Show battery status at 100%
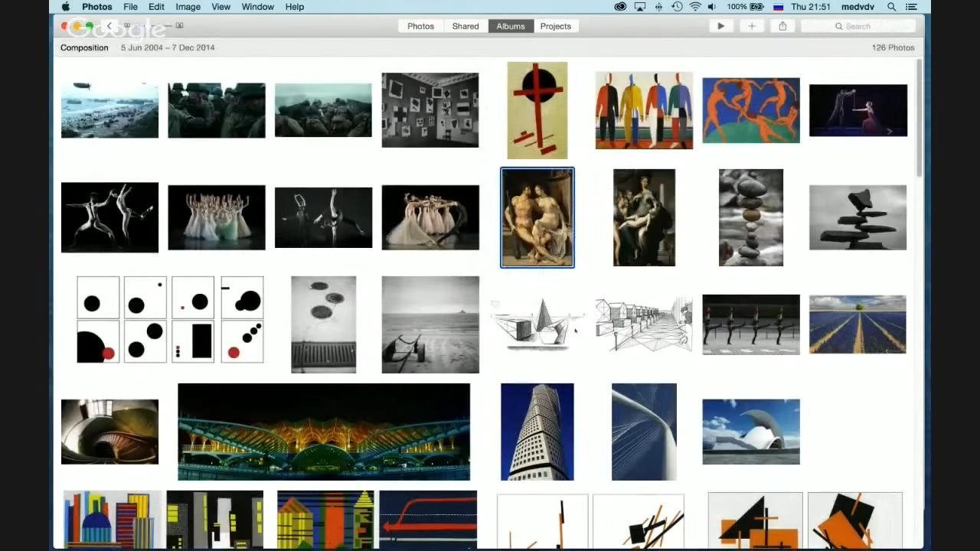 (747, 7)
